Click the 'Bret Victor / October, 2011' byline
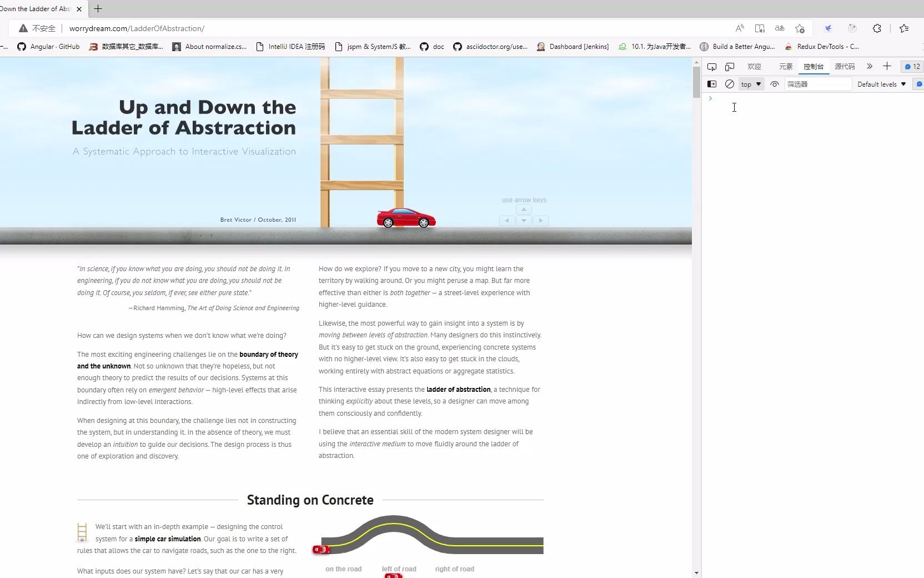Viewport: 924px width, 578px height. coord(258,220)
